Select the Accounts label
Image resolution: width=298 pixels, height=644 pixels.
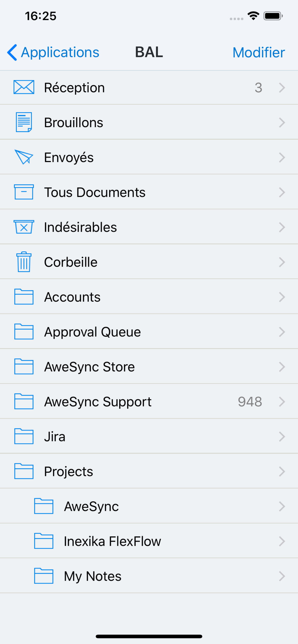72,297
